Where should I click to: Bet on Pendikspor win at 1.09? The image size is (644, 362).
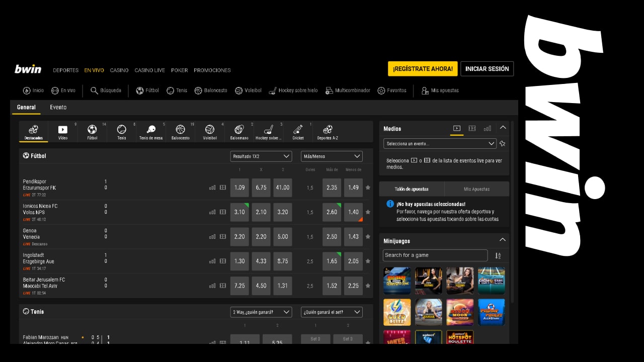click(x=239, y=188)
